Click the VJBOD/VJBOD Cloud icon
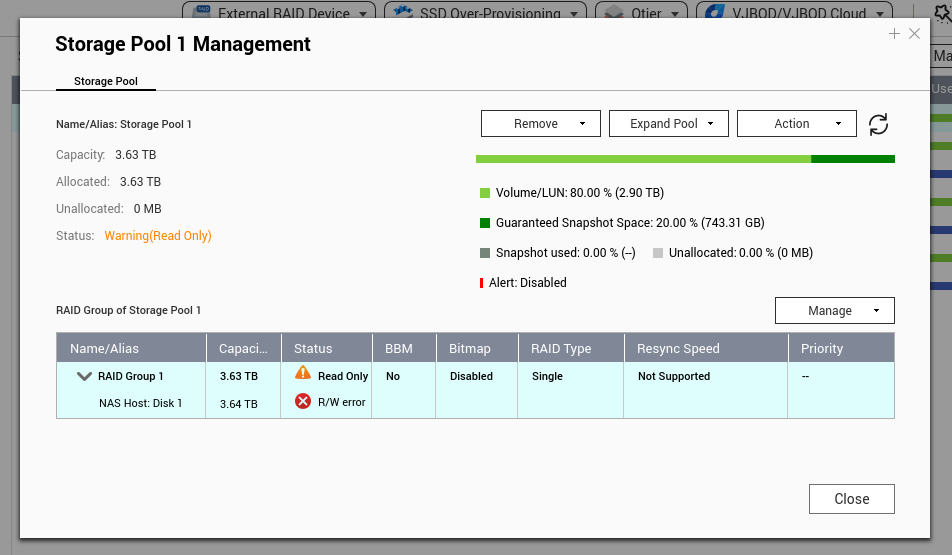The image size is (952, 555). pyautogui.click(x=715, y=13)
